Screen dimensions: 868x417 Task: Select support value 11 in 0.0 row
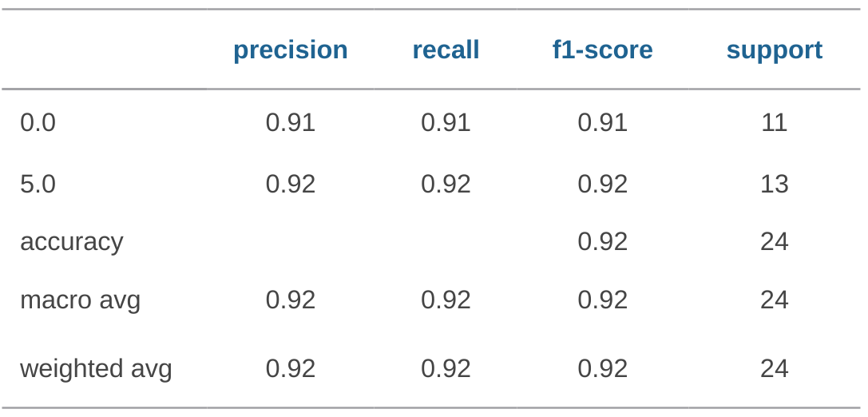click(x=774, y=122)
